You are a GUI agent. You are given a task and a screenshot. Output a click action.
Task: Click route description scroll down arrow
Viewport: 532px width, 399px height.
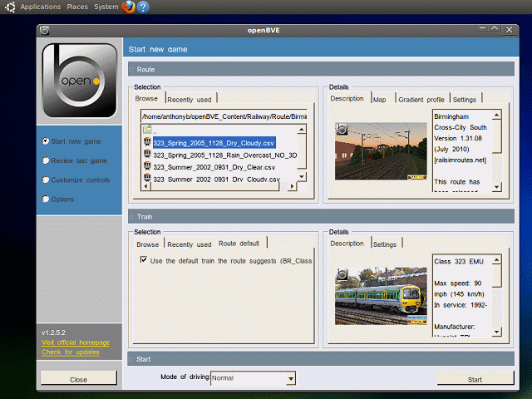tap(497, 186)
